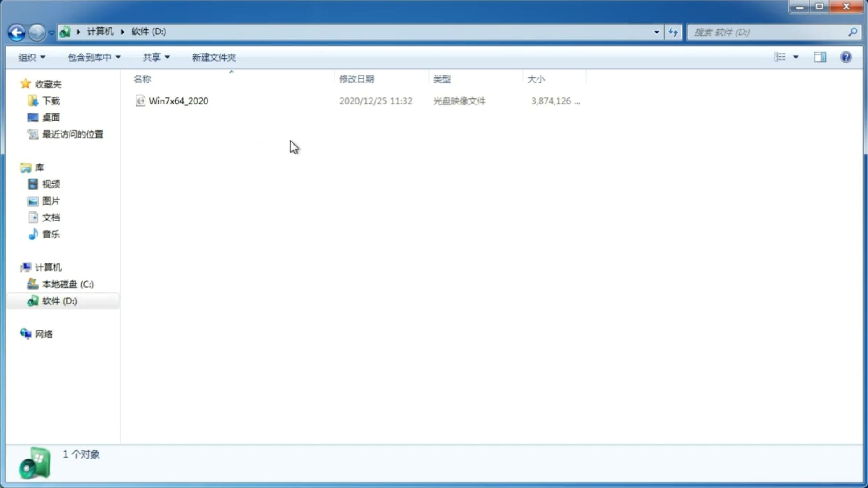Click the search input field
The image size is (868, 488).
coord(769,32)
